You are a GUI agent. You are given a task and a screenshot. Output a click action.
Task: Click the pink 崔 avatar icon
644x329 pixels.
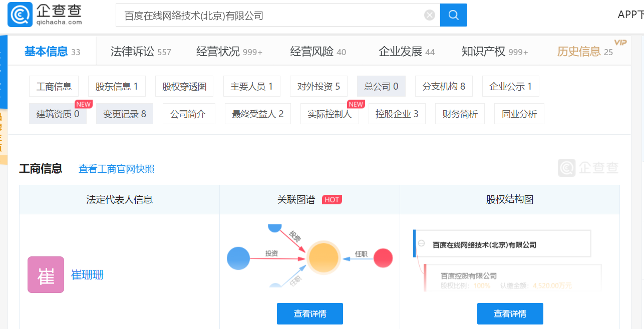pos(46,274)
